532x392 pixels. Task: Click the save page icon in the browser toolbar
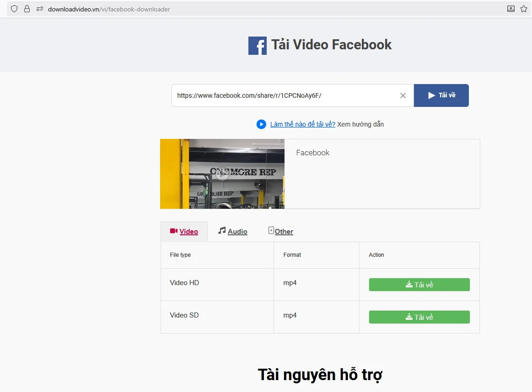pos(511,8)
